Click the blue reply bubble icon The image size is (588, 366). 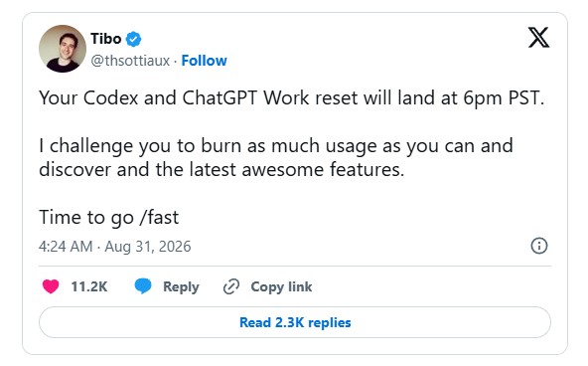(143, 286)
